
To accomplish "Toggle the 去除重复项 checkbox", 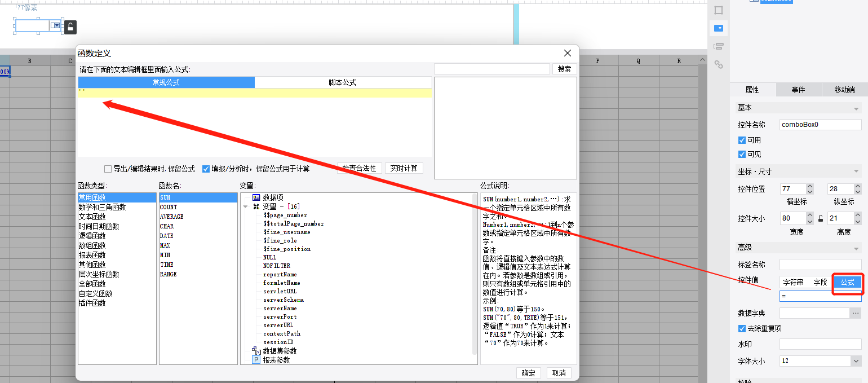I will click(x=742, y=328).
